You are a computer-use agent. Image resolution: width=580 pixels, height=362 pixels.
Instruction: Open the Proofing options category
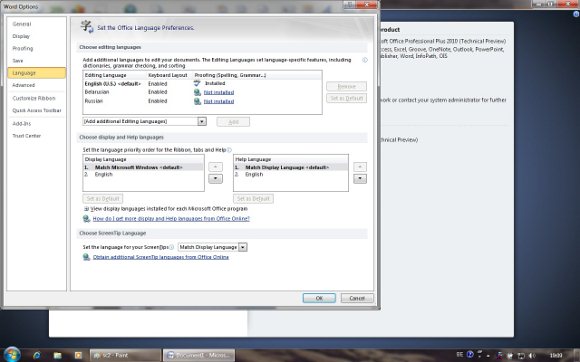(36, 48)
